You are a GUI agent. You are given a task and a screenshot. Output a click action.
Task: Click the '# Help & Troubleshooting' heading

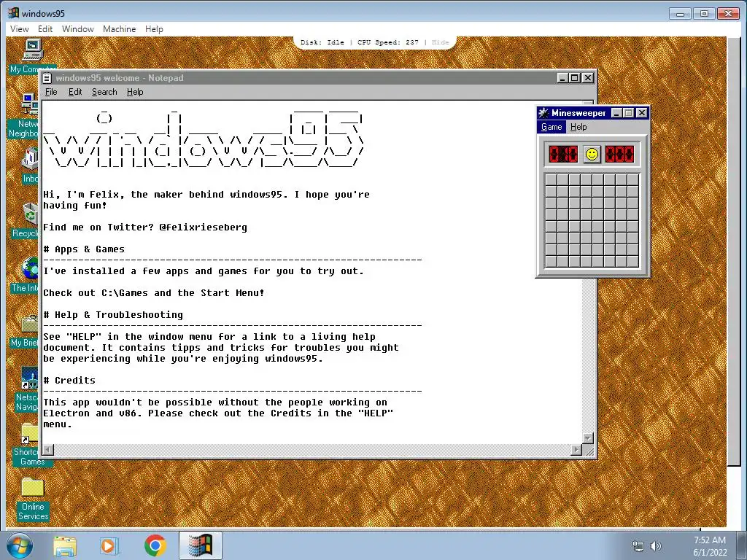[x=113, y=315]
